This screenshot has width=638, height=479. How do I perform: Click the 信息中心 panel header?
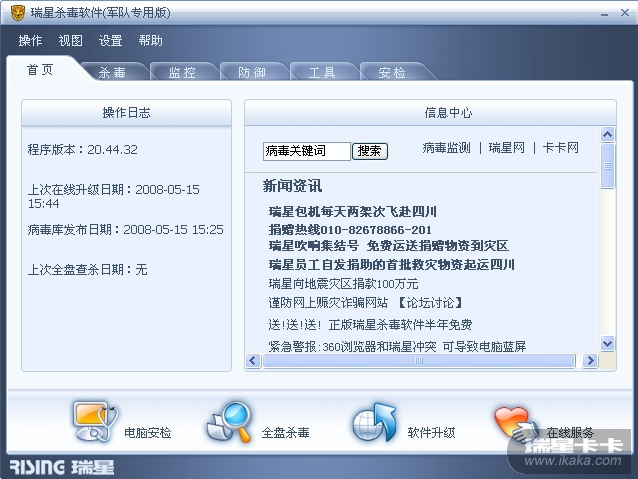pos(430,113)
